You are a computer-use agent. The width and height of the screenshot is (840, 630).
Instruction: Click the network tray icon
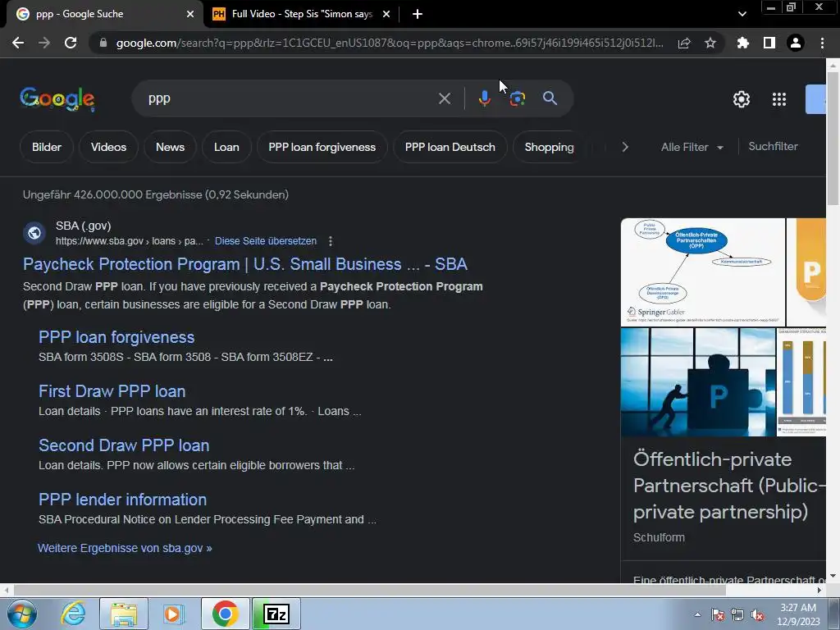[x=737, y=615]
